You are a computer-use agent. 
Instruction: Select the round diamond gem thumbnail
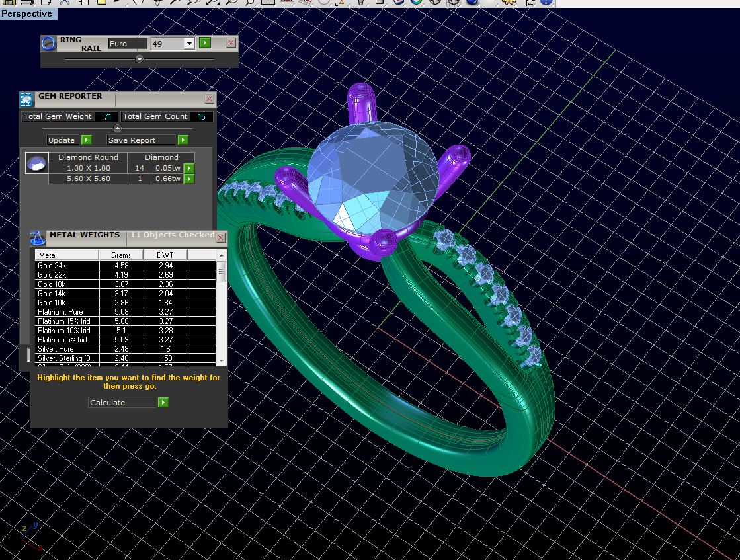pyautogui.click(x=36, y=163)
